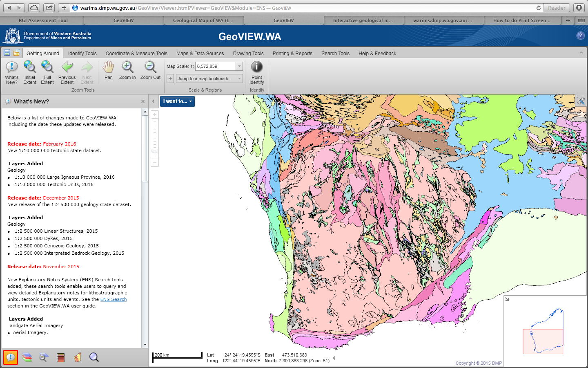Follow the ENS Search link
588x368 pixels.
114,299
